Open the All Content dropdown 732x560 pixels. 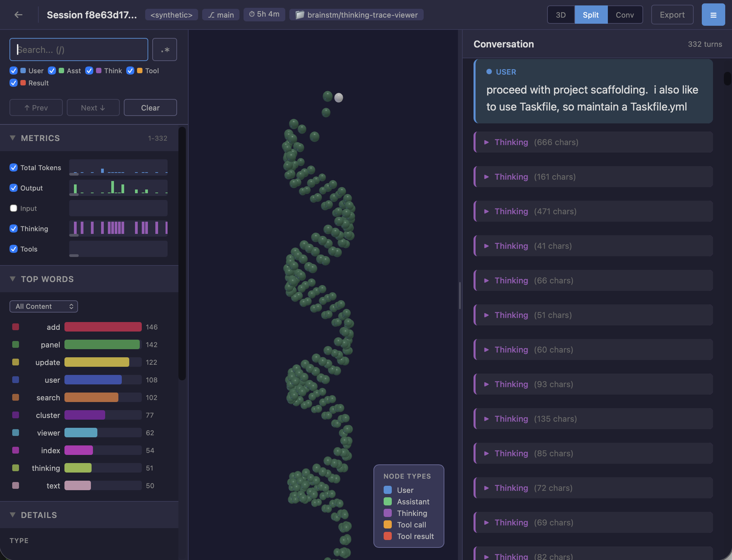point(43,306)
